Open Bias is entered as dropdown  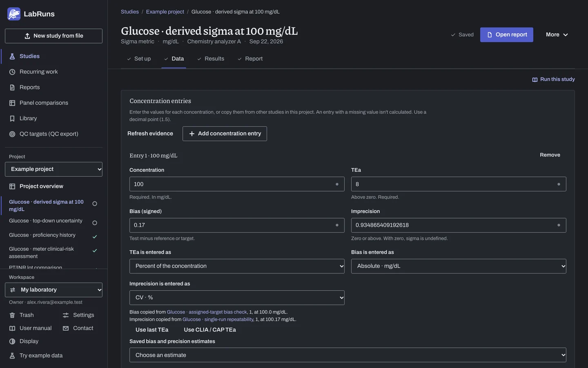(x=459, y=266)
